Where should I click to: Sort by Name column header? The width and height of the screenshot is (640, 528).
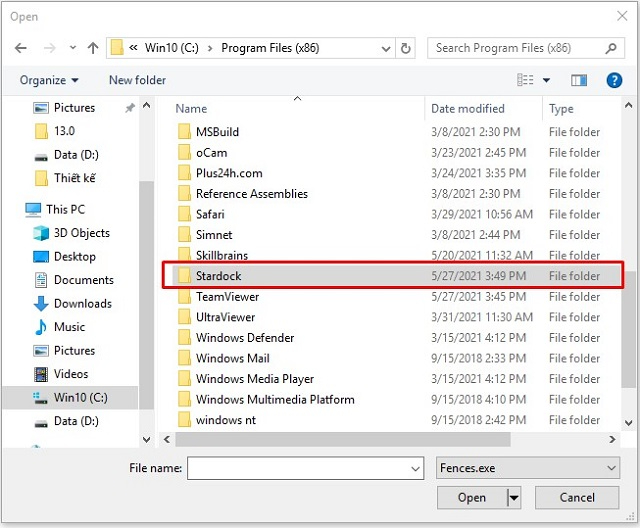click(191, 109)
